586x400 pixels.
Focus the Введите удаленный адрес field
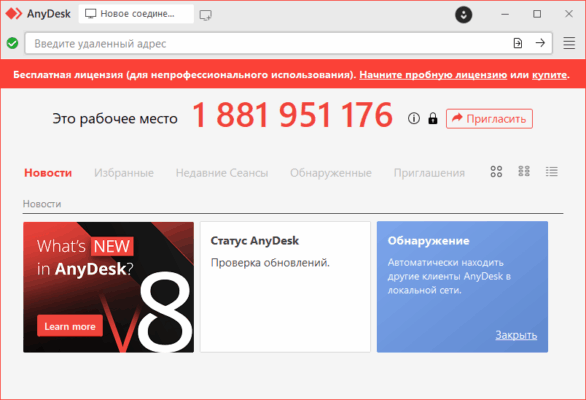[x=289, y=43]
